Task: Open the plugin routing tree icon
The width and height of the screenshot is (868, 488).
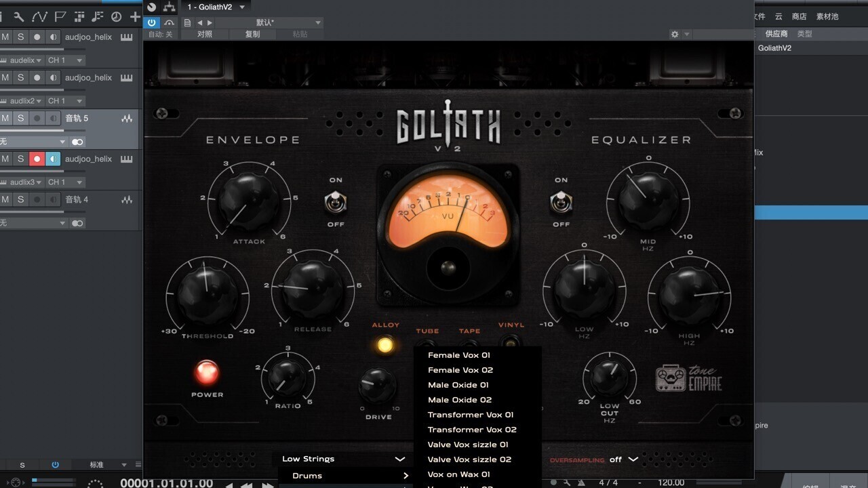Action: tap(169, 7)
